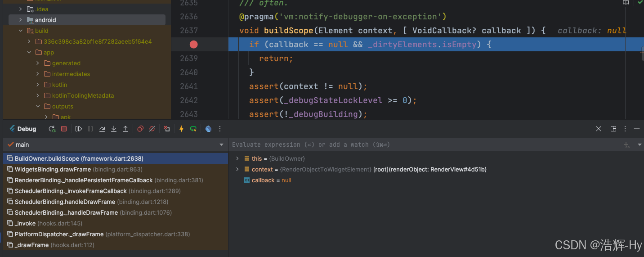Viewport: 644px width, 257px height.
Task: Expand the kotlinToolingMetadata folder
Action: coord(38,95)
